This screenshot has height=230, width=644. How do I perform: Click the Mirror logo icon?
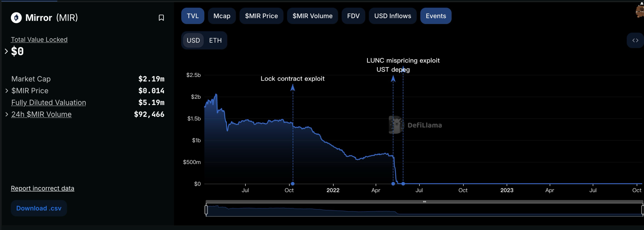click(x=16, y=18)
